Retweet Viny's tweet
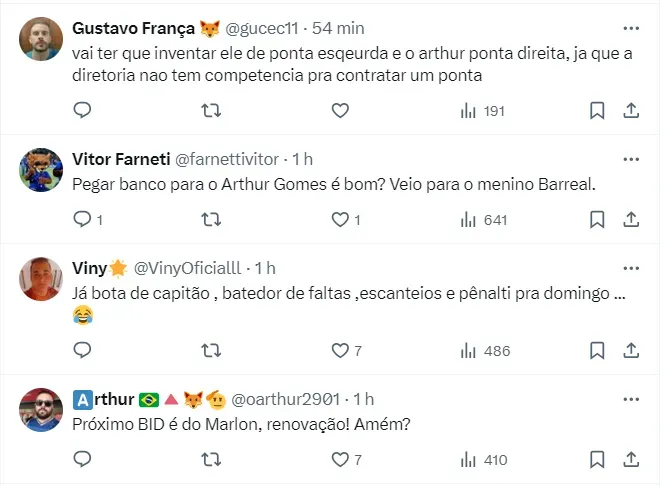The height and width of the screenshot is (486, 665). click(x=211, y=351)
